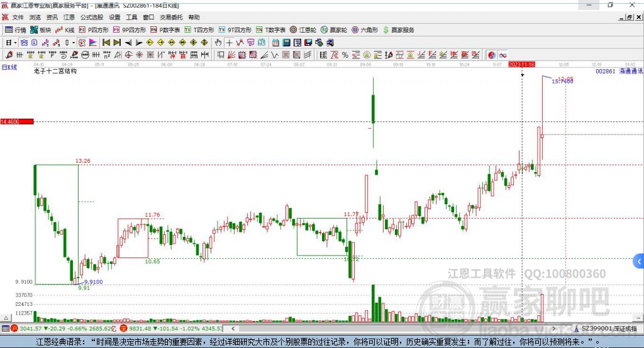Switch to the K线 candlestick chart
Viewport: 644px width, 348px height.
tap(65, 30)
